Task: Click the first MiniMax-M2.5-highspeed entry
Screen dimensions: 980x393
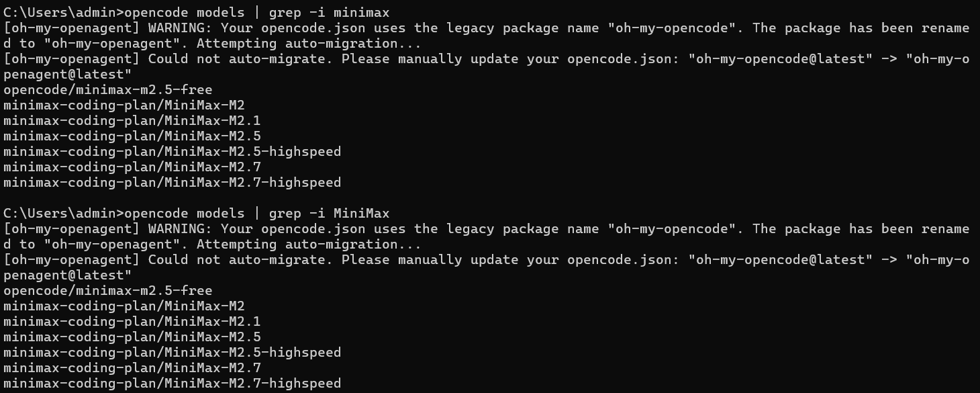Action: (x=173, y=151)
